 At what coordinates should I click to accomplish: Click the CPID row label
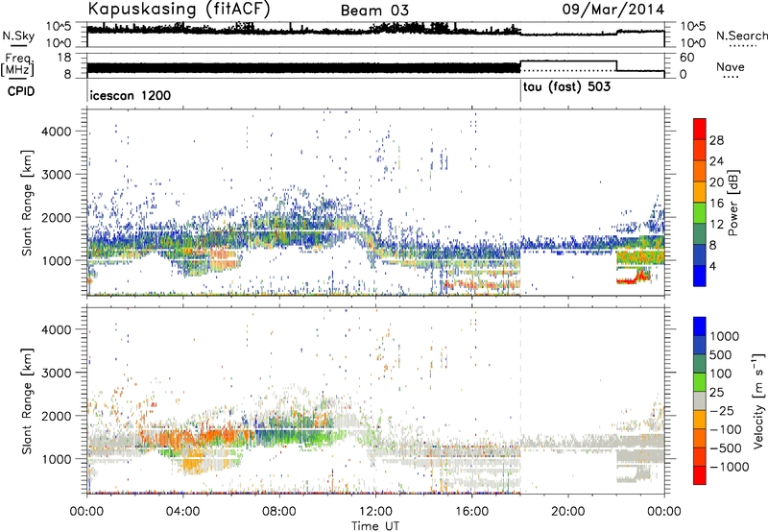[21, 91]
